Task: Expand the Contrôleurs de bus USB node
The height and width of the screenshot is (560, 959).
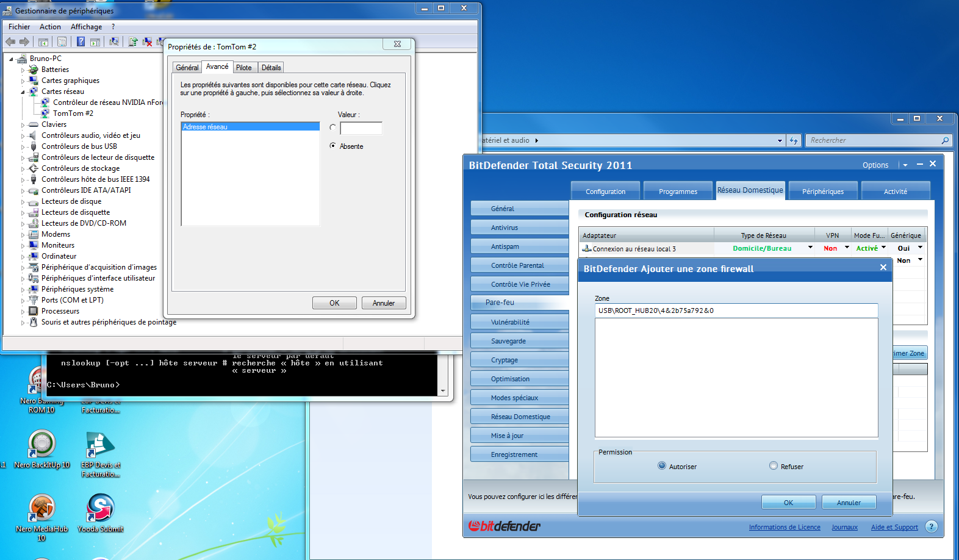Action: (x=23, y=147)
